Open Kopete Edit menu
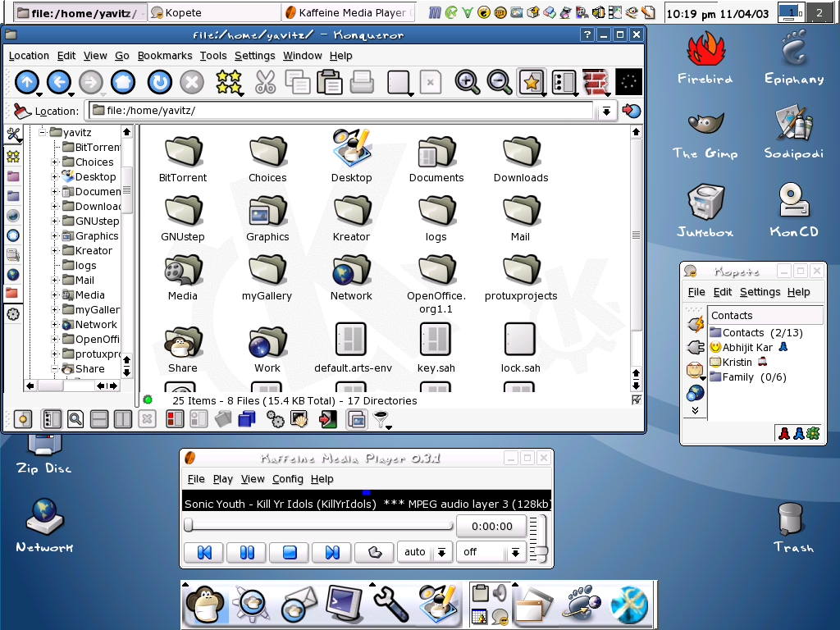The width and height of the screenshot is (840, 630). tap(722, 292)
